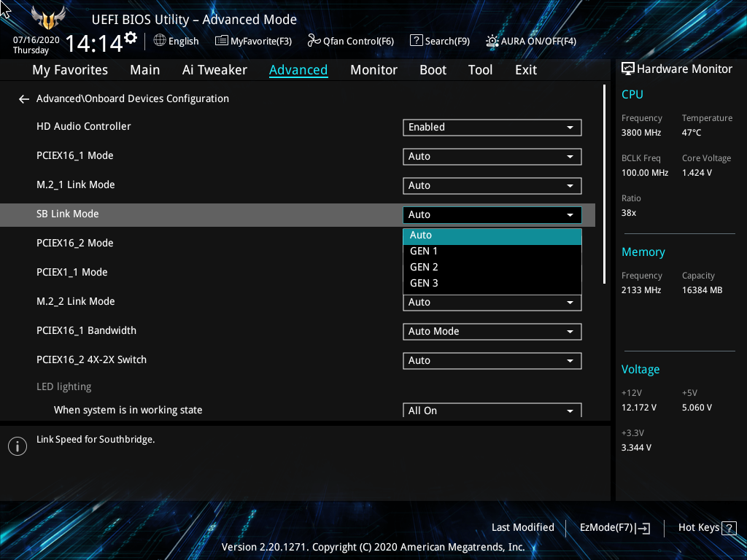Select the M.2_2 Link Mode row label

click(x=75, y=301)
